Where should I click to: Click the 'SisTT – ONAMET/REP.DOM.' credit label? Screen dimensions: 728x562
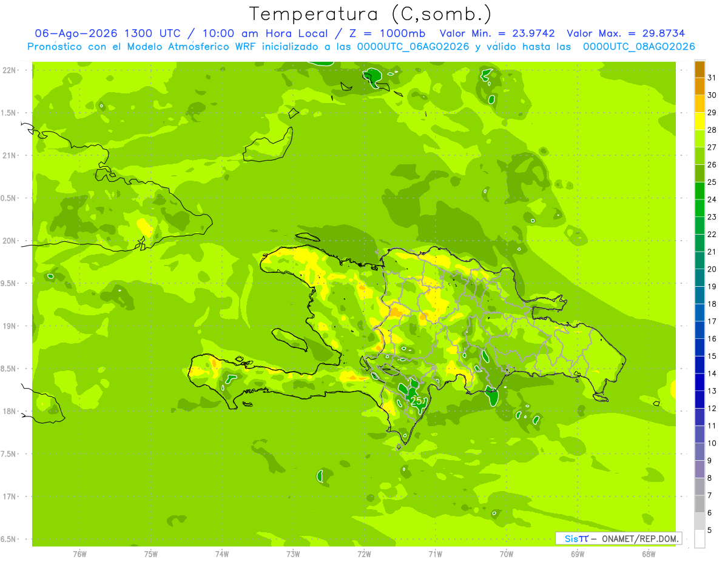618,538
